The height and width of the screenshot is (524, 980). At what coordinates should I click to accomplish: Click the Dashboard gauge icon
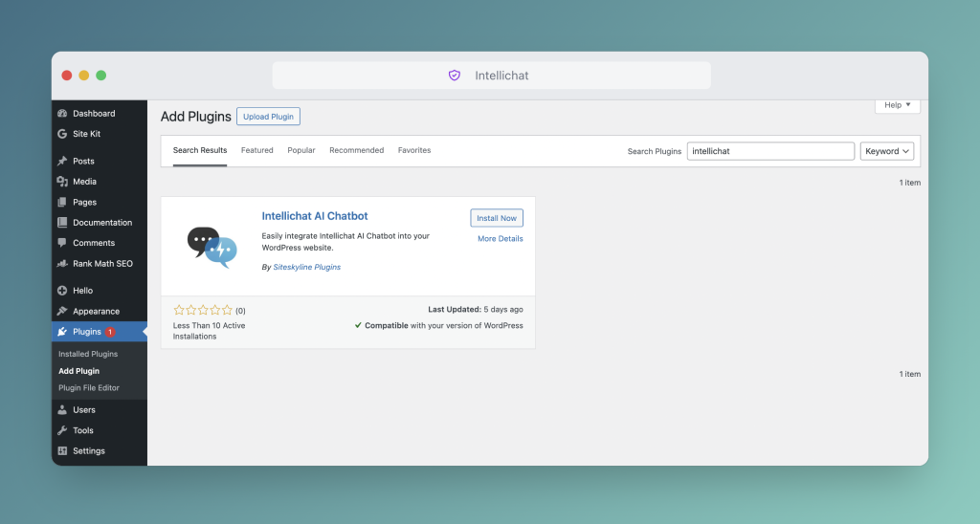tap(62, 113)
